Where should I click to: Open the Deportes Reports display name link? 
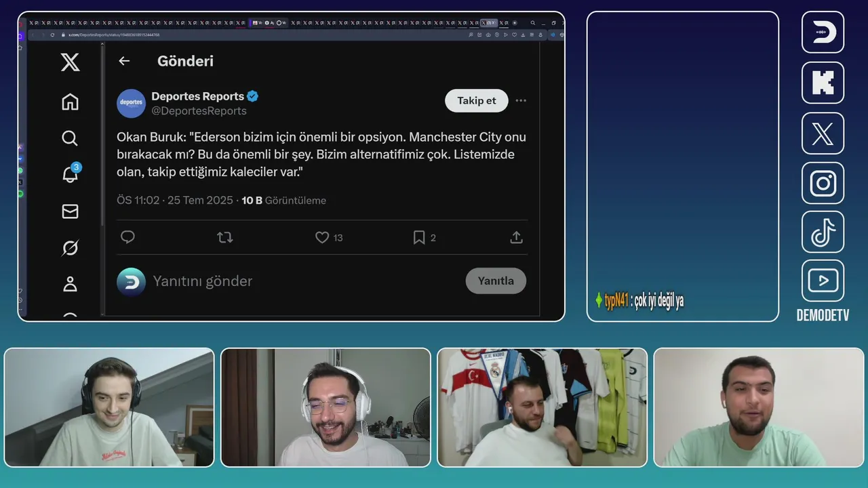(x=197, y=96)
